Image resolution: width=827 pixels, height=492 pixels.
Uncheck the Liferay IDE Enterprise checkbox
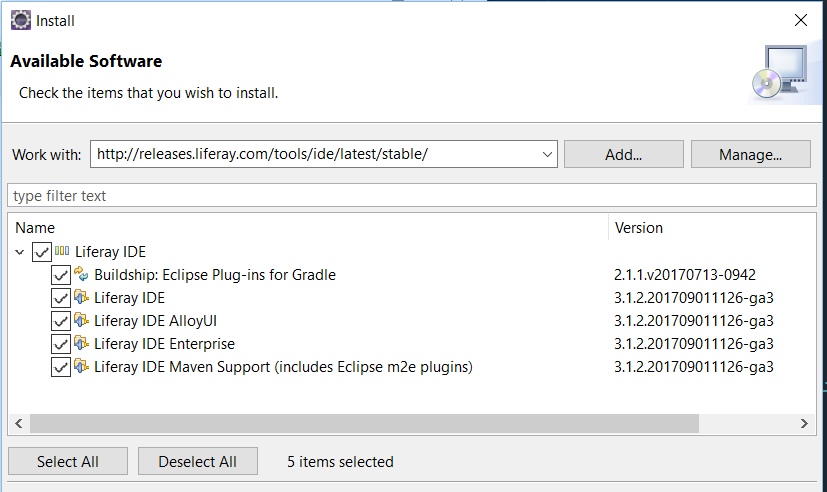61,344
